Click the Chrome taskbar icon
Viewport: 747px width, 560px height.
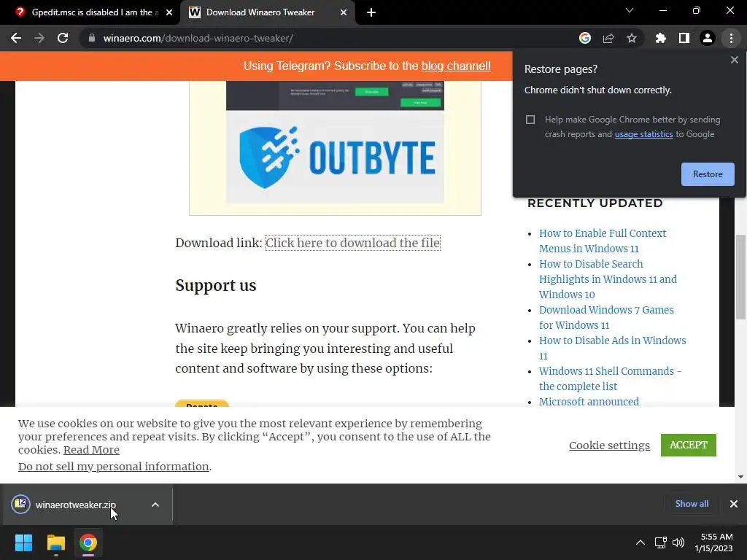(x=88, y=542)
